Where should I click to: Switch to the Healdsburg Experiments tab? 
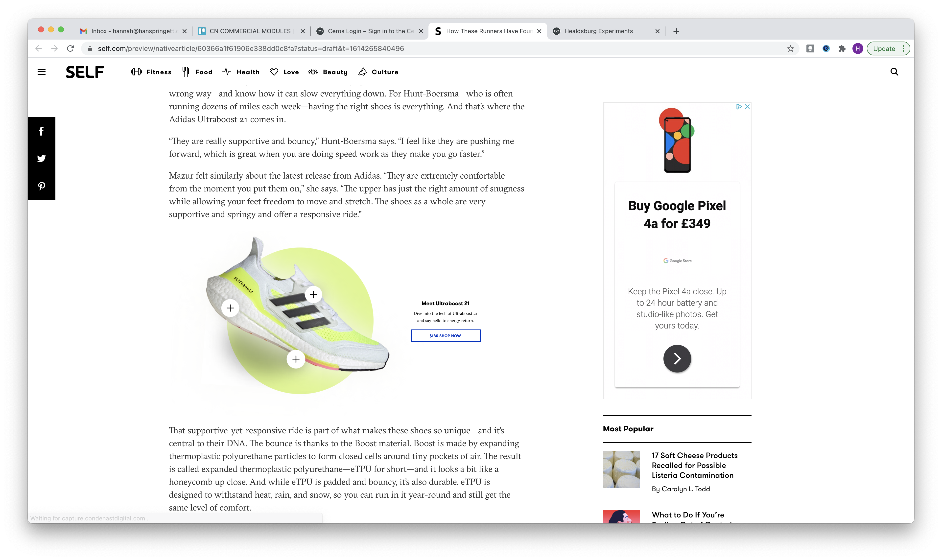(x=598, y=31)
